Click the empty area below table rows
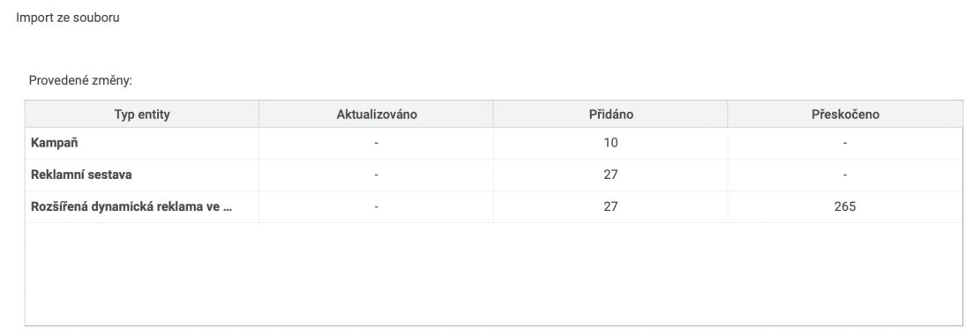 point(494,273)
